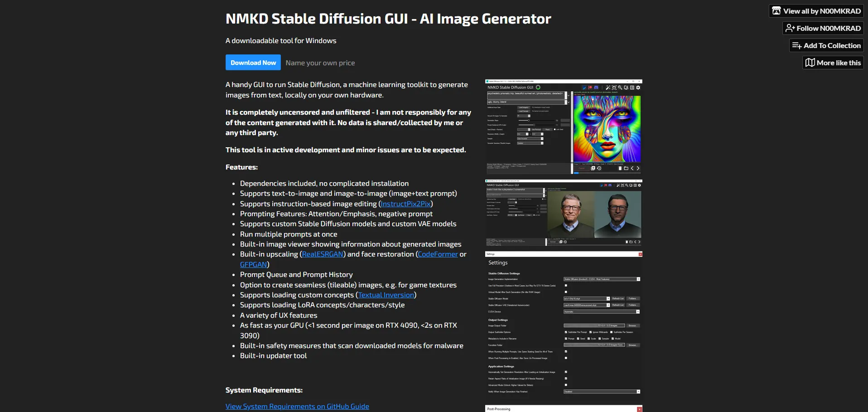Open View System Requirements on GitHub Guide

coord(297,407)
